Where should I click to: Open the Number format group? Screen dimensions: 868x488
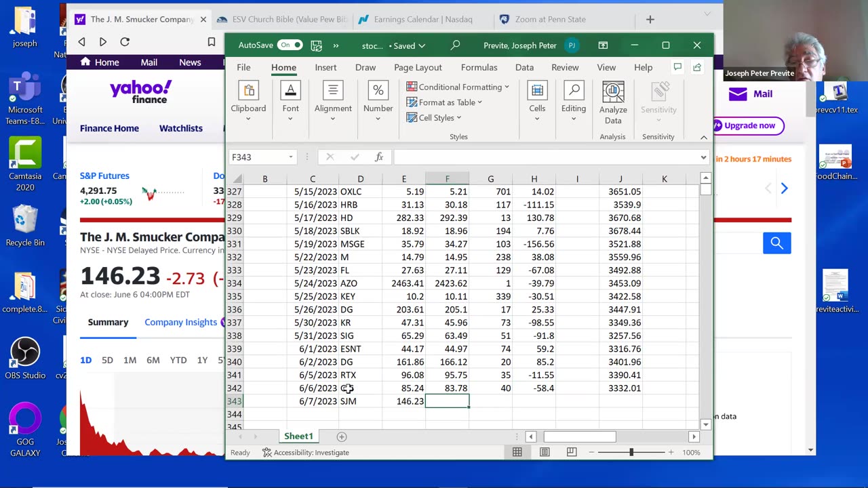[378, 102]
